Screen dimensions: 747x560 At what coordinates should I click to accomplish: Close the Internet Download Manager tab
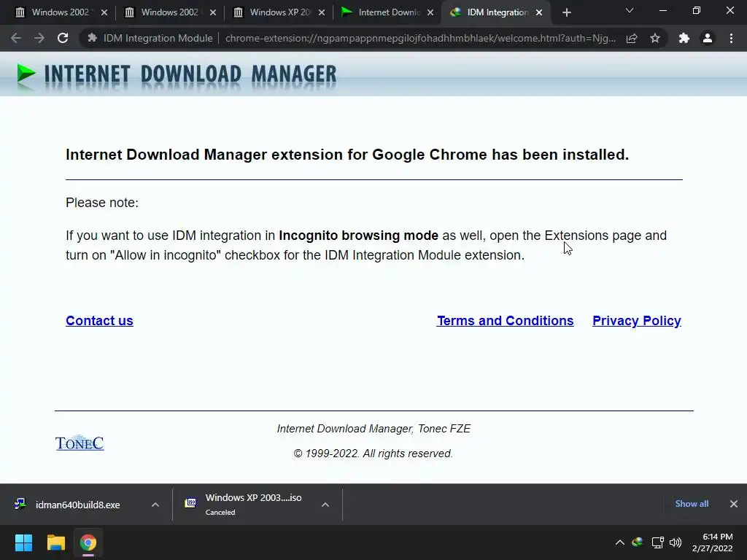click(x=430, y=13)
